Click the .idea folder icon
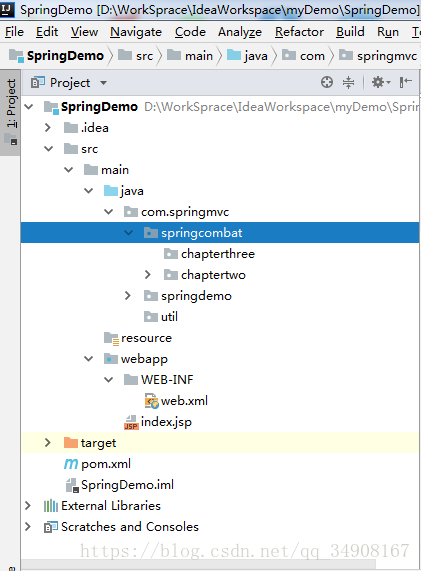Screen dimensions: 421x571 coord(71,128)
